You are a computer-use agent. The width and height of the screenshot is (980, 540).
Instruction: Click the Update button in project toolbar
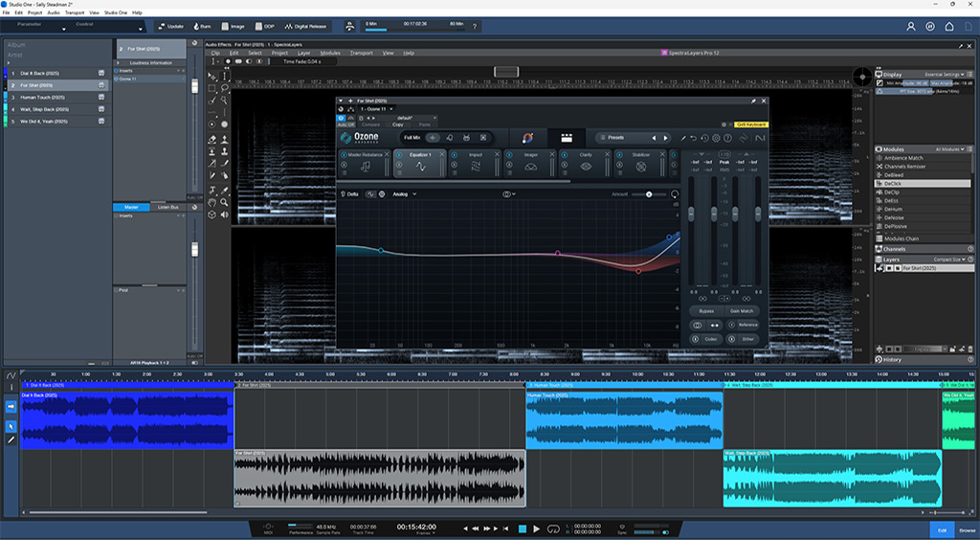click(x=170, y=26)
